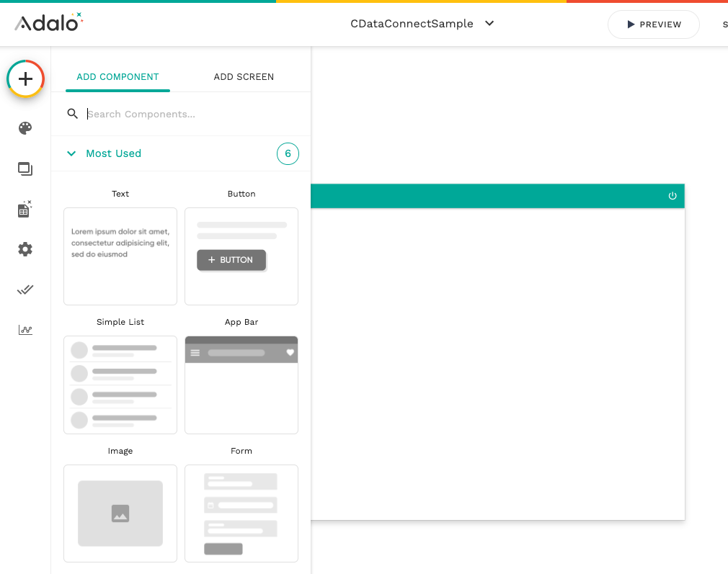The width and height of the screenshot is (728, 574).
Task: Pick the Form component thumbnail
Action: (241, 514)
